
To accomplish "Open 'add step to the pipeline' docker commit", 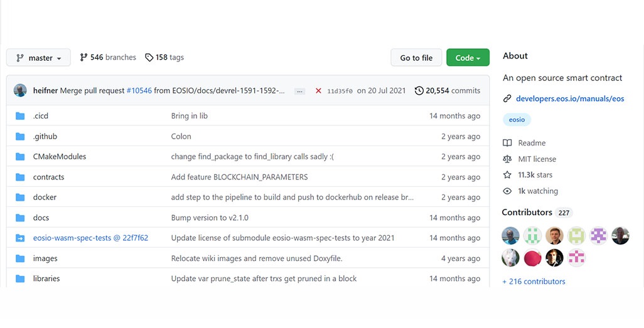I will click(292, 198).
